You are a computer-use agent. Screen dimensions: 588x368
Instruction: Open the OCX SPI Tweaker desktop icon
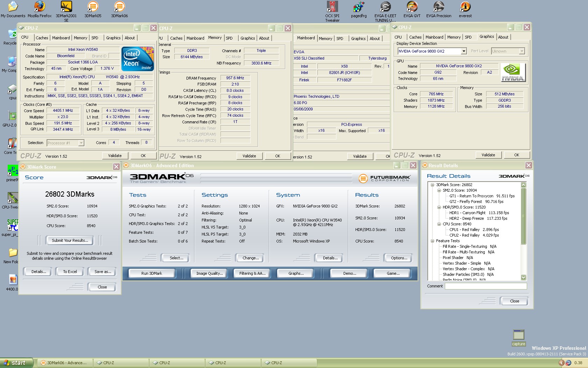point(332,11)
